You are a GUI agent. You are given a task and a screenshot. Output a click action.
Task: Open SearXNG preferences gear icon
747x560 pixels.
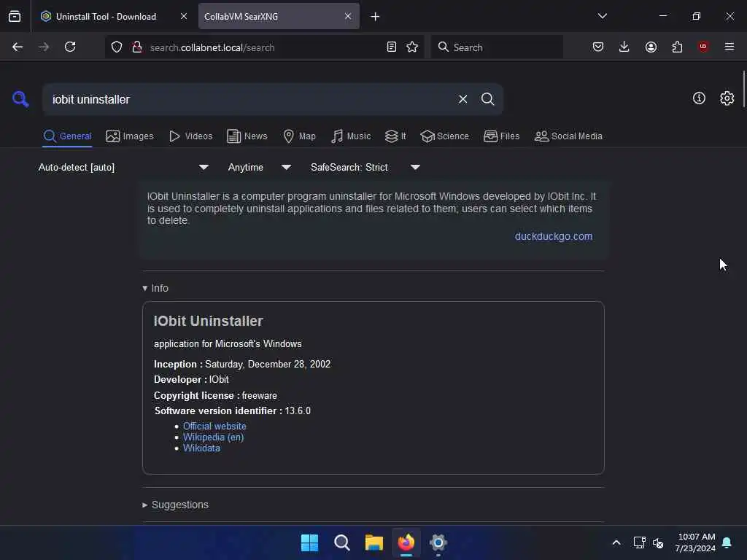tap(727, 98)
